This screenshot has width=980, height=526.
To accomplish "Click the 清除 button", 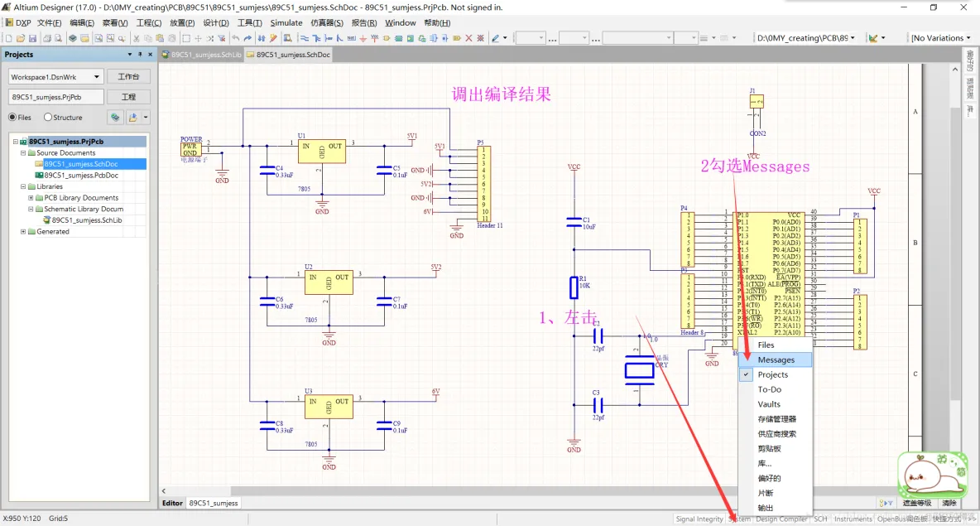I will tap(949, 503).
